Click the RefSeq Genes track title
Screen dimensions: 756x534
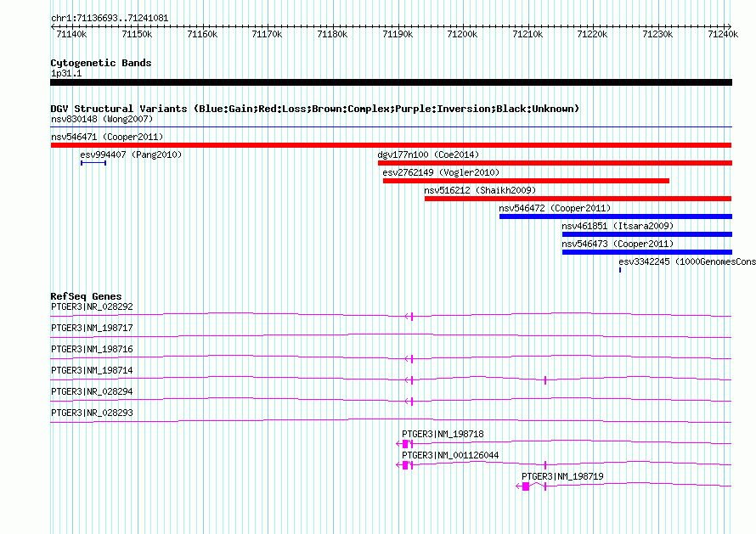click(87, 296)
